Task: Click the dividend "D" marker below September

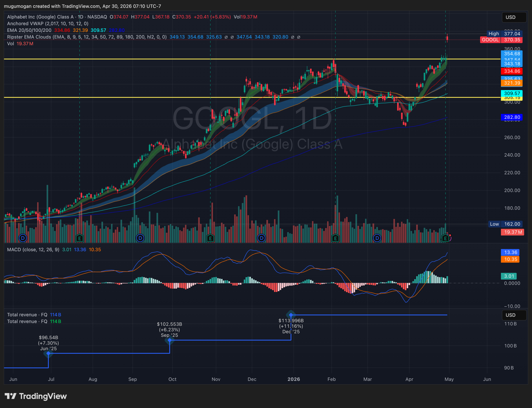Action: coord(140,238)
